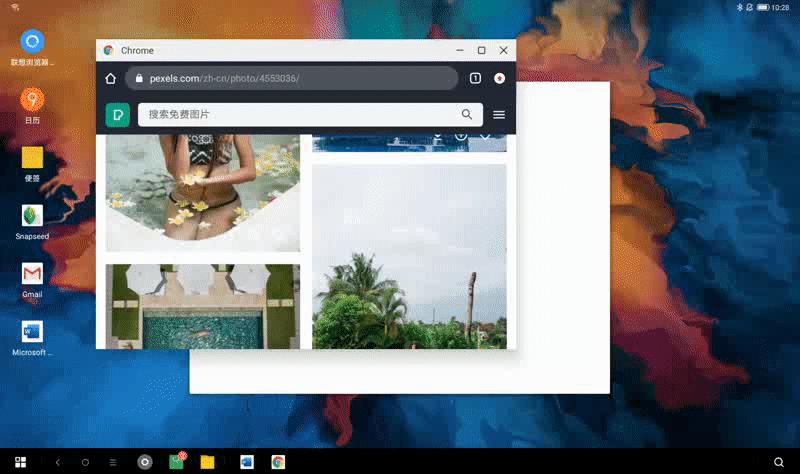This screenshot has height=474, width=800.
Task: Launch the Lenovo browser desktop icon
Action: pyautogui.click(x=32, y=42)
